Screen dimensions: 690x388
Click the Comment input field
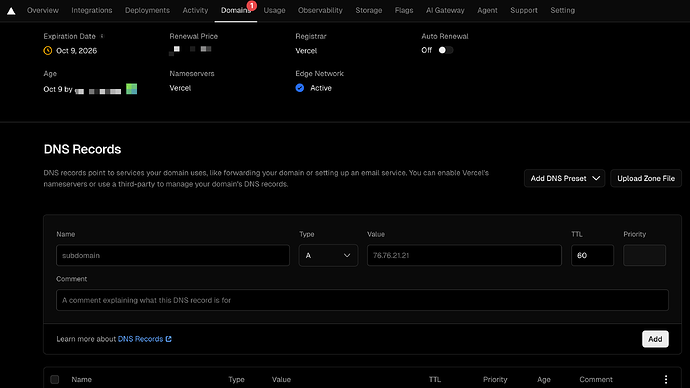pyautogui.click(x=362, y=300)
